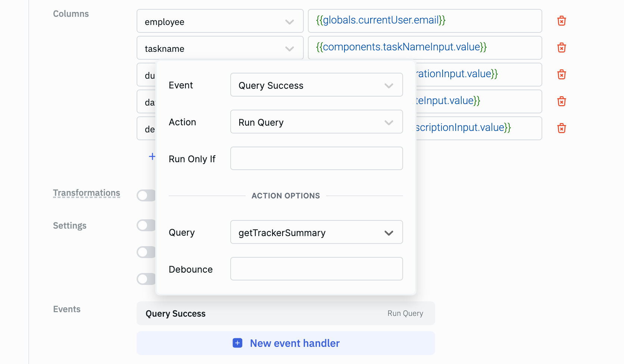
Task: Delete the employee column row
Action: [561, 21]
